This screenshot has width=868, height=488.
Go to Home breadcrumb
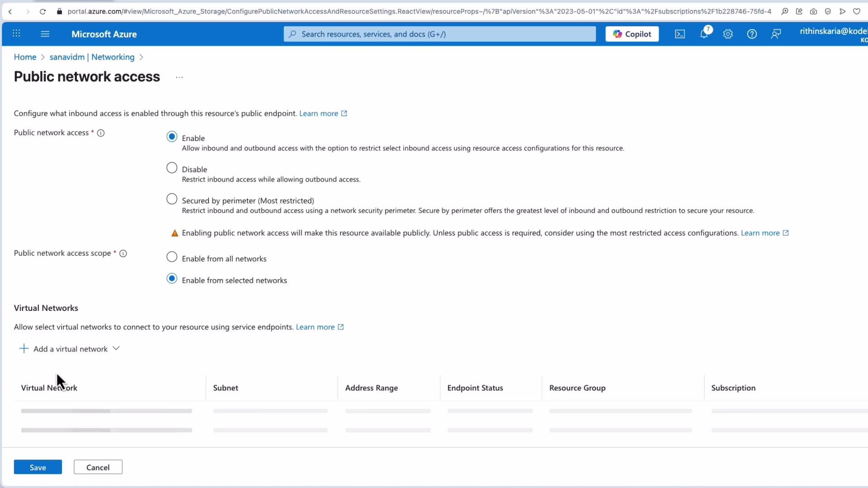coord(25,57)
